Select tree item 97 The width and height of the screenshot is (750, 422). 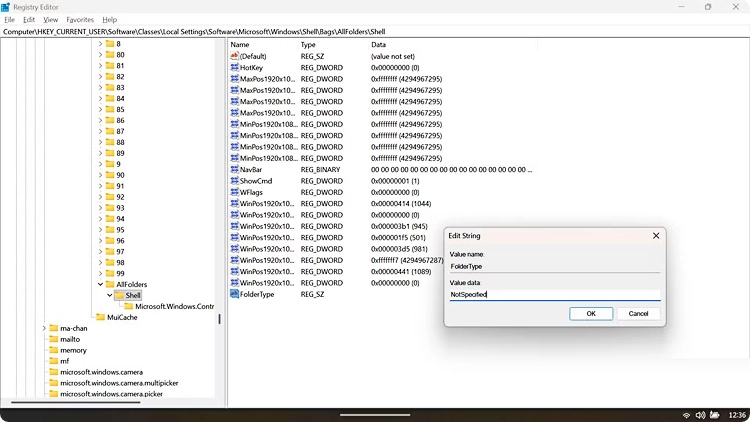[120, 252]
